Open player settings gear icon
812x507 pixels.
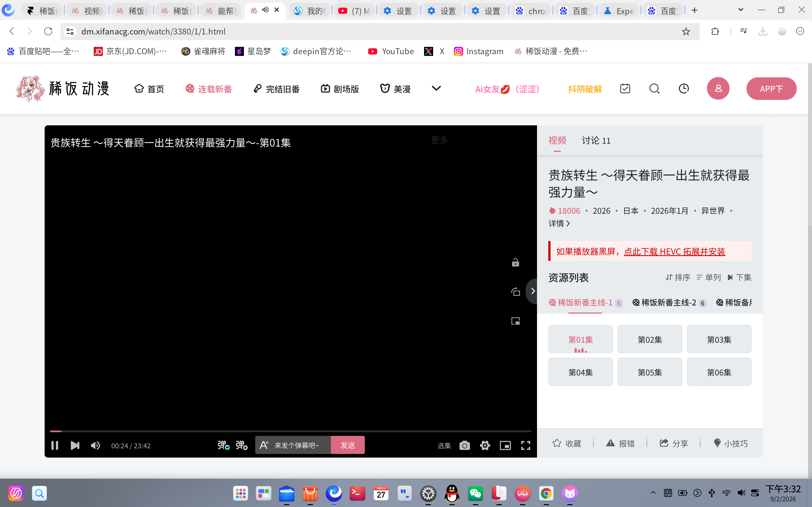[x=485, y=445]
